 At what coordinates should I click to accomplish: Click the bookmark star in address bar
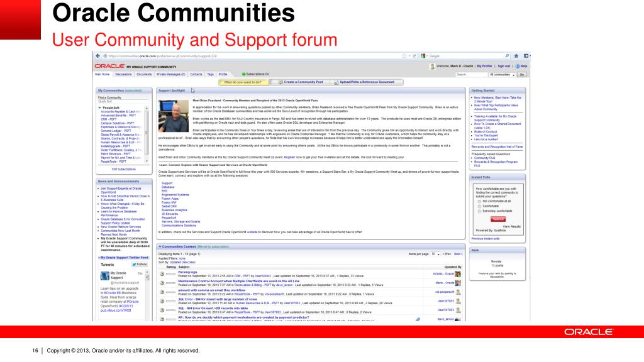pyautogui.click(x=404, y=56)
